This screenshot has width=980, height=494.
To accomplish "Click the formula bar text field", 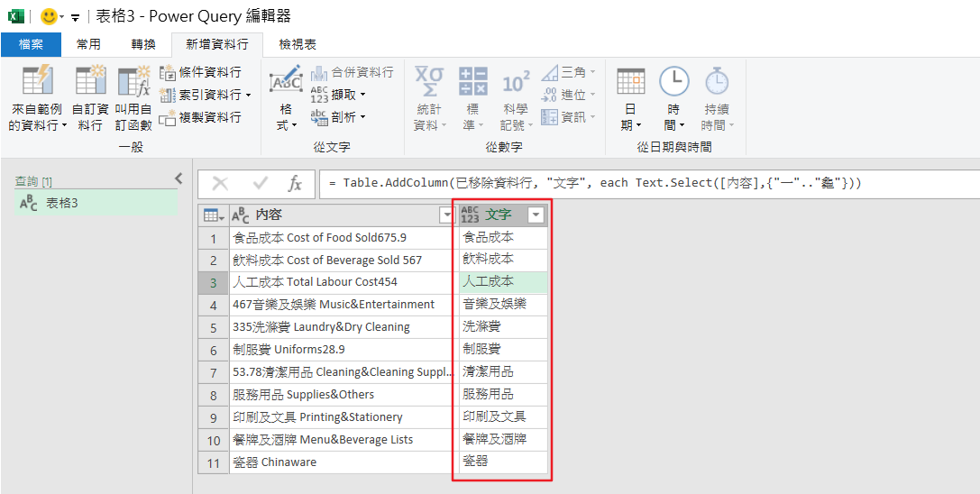I will (x=648, y=183).
